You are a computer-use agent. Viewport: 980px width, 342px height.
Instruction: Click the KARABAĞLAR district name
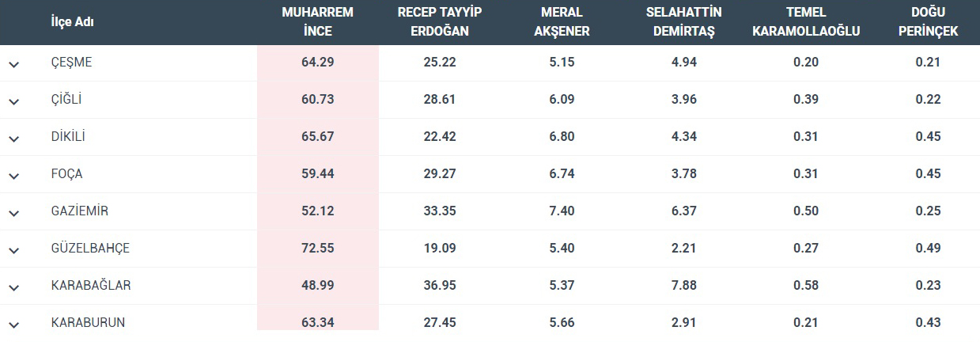point(91,285)
